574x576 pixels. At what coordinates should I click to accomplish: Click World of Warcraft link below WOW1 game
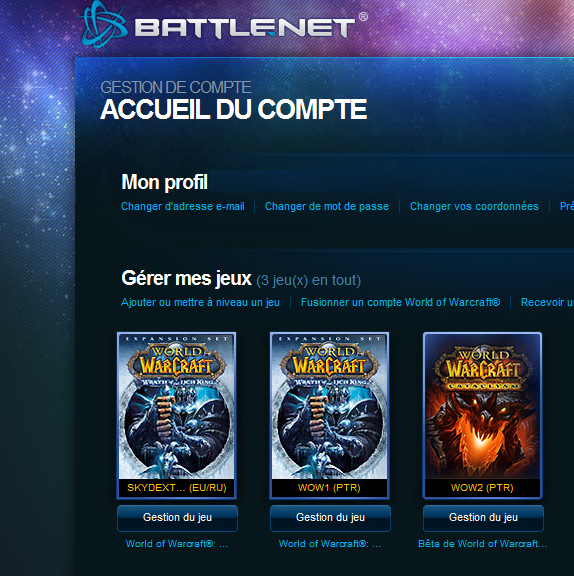pyautogui.click(x=330, y=544)
